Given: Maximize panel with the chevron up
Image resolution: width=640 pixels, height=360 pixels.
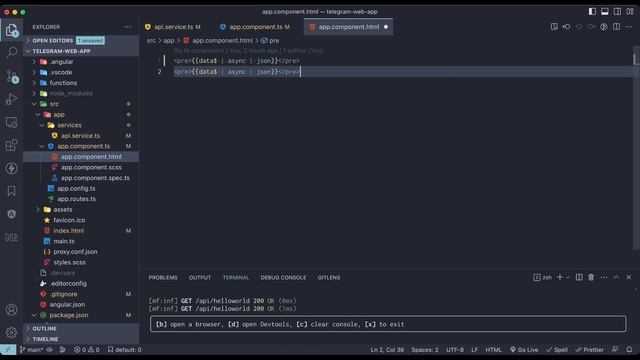Looking at the screenshot, I should pos(616,278).
